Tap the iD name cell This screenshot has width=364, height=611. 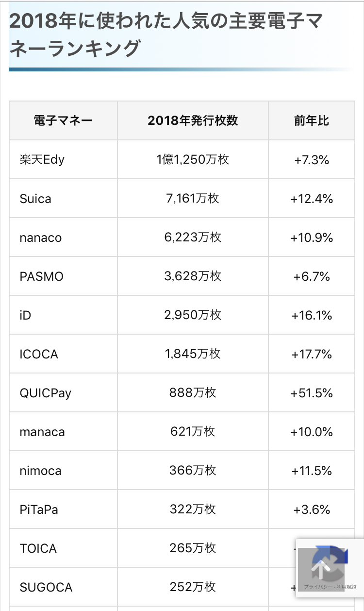pos(63,315)
